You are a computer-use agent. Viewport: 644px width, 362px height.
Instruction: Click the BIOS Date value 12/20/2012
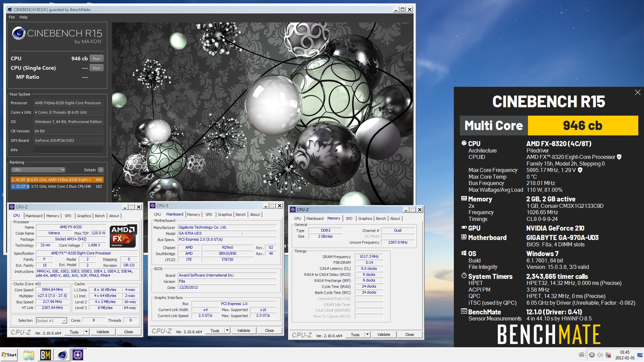(x=227, y=288)
